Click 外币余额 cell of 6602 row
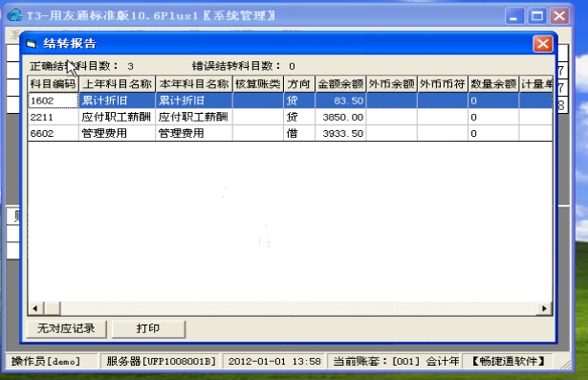Screen dimensions: 588x380 coord(391,133)
